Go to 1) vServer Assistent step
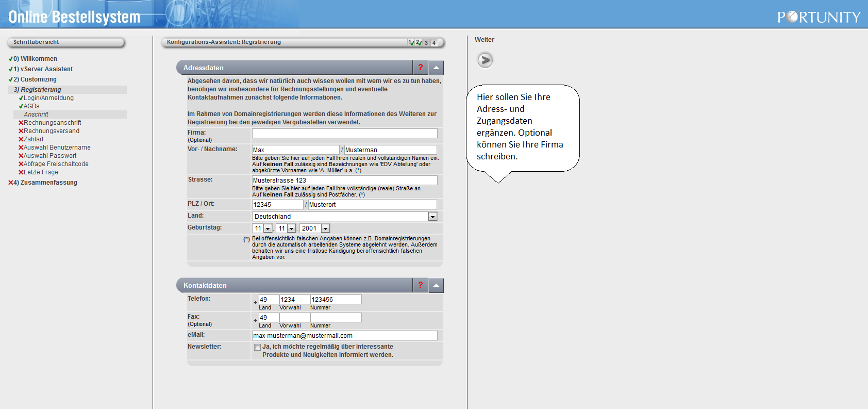 pos(43,69)
